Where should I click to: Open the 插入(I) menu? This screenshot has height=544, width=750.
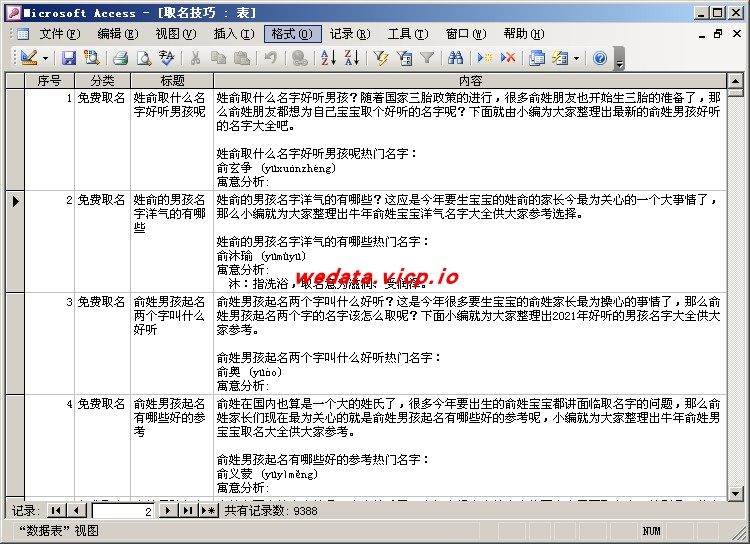point(233,33)
